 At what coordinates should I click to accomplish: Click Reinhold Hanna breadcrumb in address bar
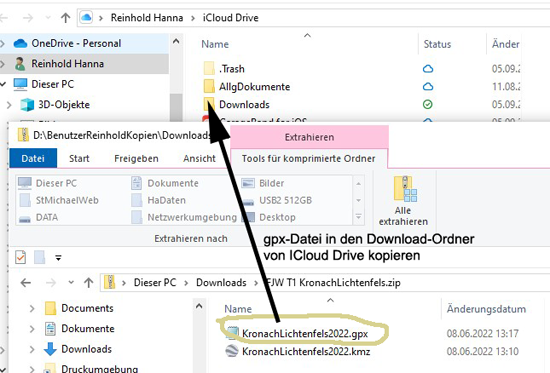147,18
